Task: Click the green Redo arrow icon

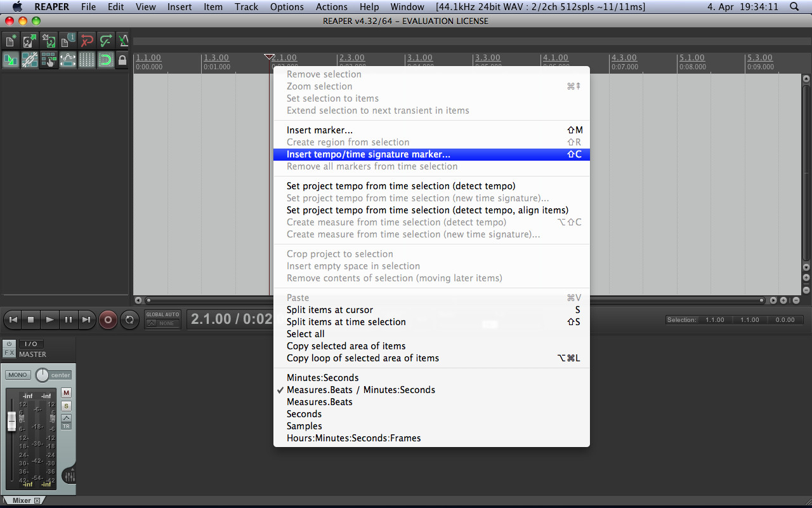Action: pos(106,41)
